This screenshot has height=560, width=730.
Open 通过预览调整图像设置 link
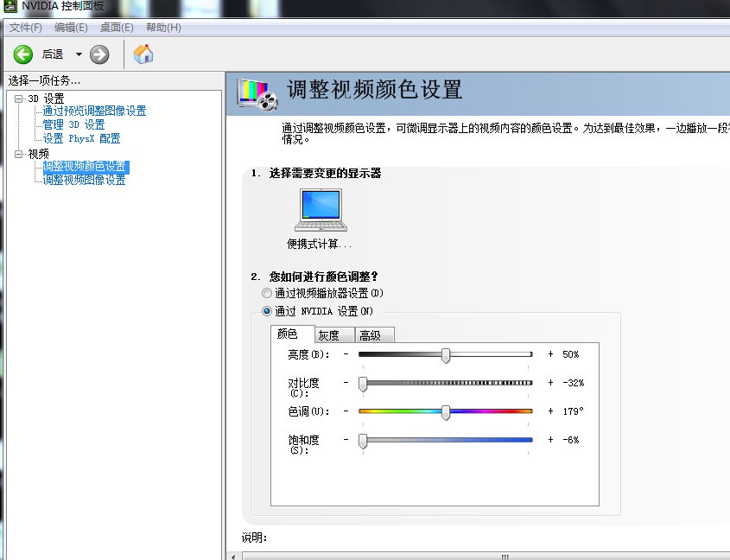(94, 111)
